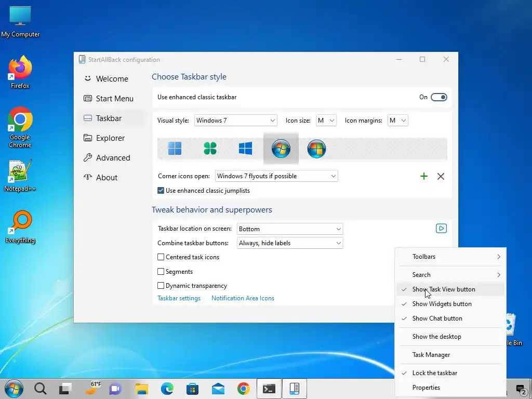Go to the Start Menu section
The width and height of the screenshot is (532, 399).
click(112, 98)
